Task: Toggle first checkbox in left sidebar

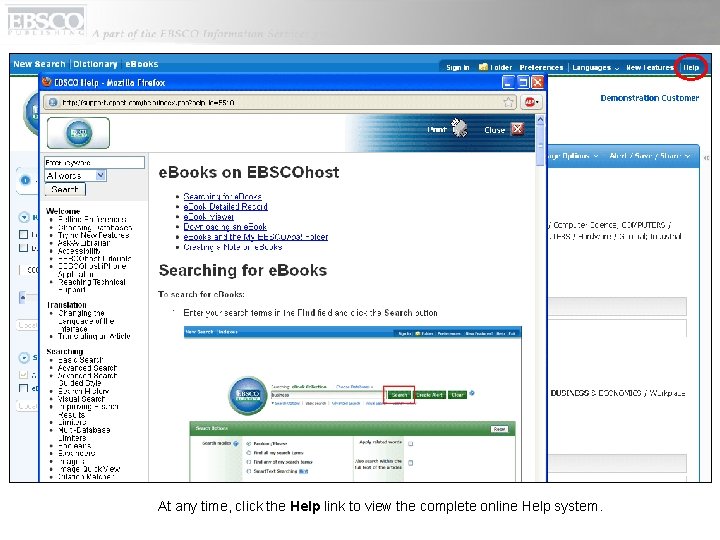Action: (x=23, y=234)
